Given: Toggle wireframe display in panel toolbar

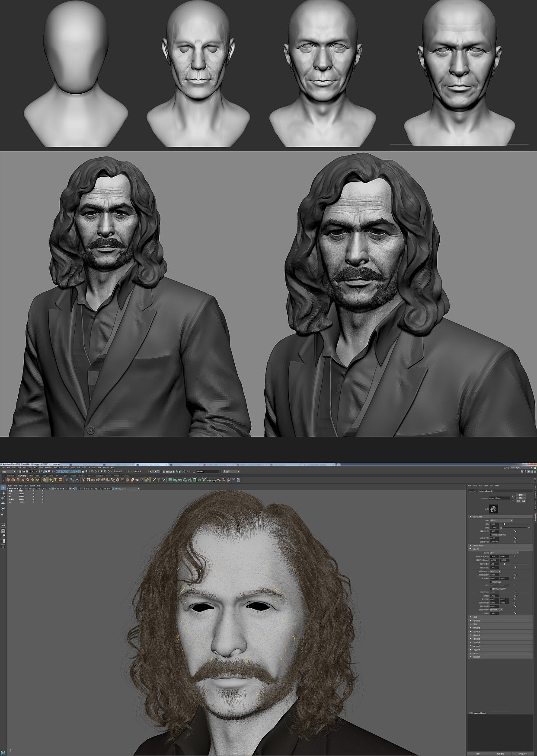Looking at the screenshot, I should pyautogui.click(x=50, y=489).
